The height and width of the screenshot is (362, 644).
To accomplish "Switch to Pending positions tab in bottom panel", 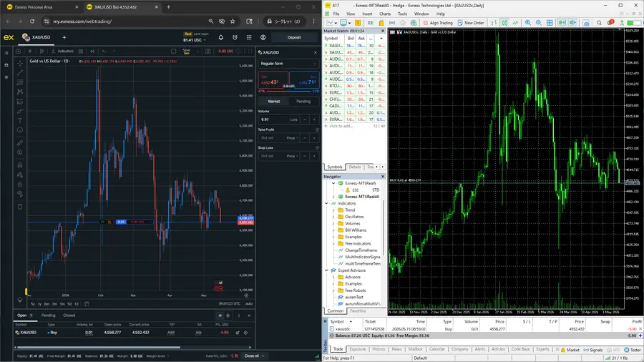I will point(48,315).
